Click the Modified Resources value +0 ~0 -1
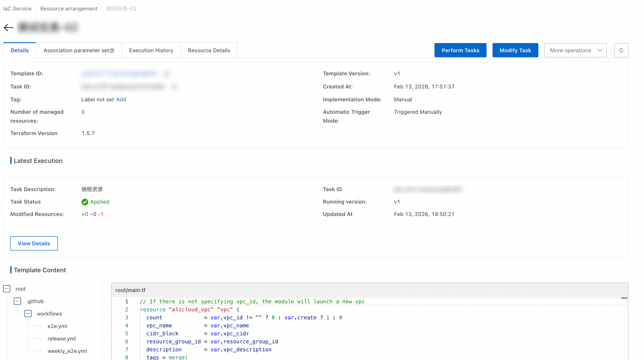This screenshot has height=360, width=644. tap(92, 214)
